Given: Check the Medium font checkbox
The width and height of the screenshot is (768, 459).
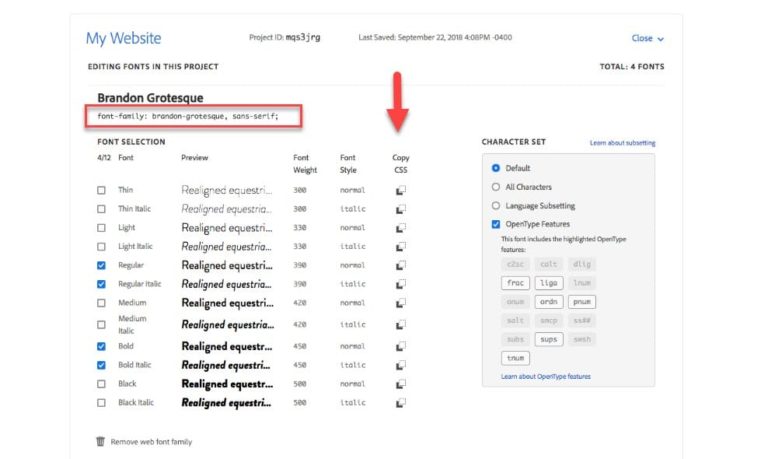Looking at the screenshot, I should pos(101,303).
